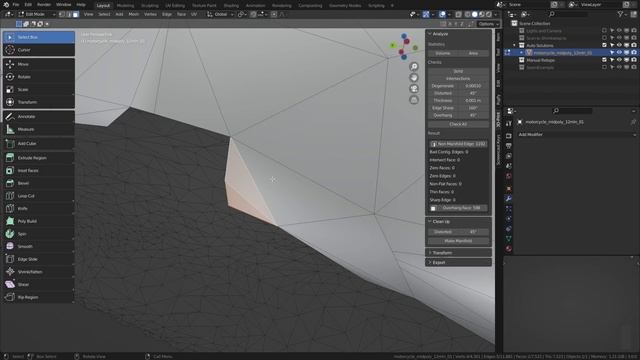Select the Edge Slide tool
Image resolution: width=640 pixels, height=360 pixels.
pos(39,259)
